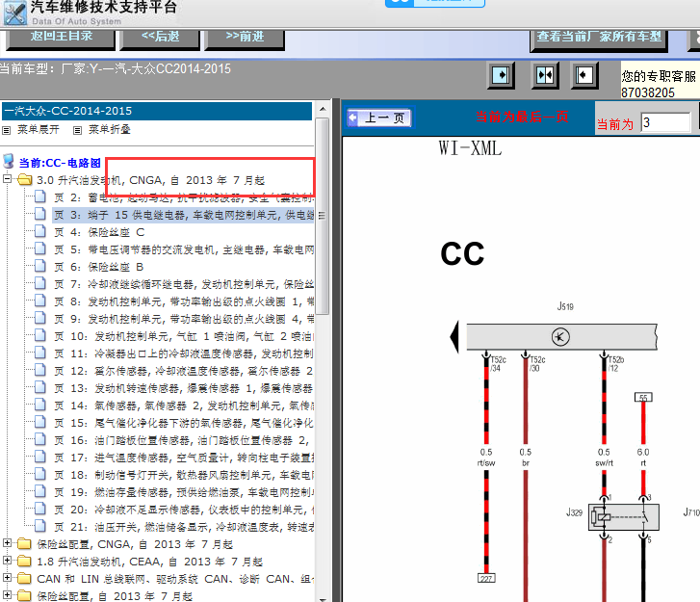Expand all menus with 菜单展开

(x=38, y=129)
